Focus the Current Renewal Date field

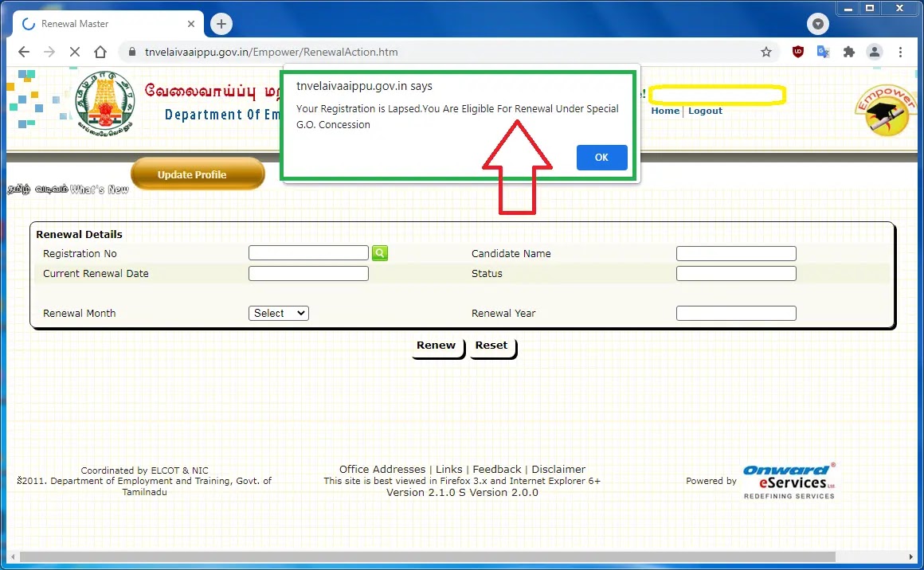click(x=308, y=273)
